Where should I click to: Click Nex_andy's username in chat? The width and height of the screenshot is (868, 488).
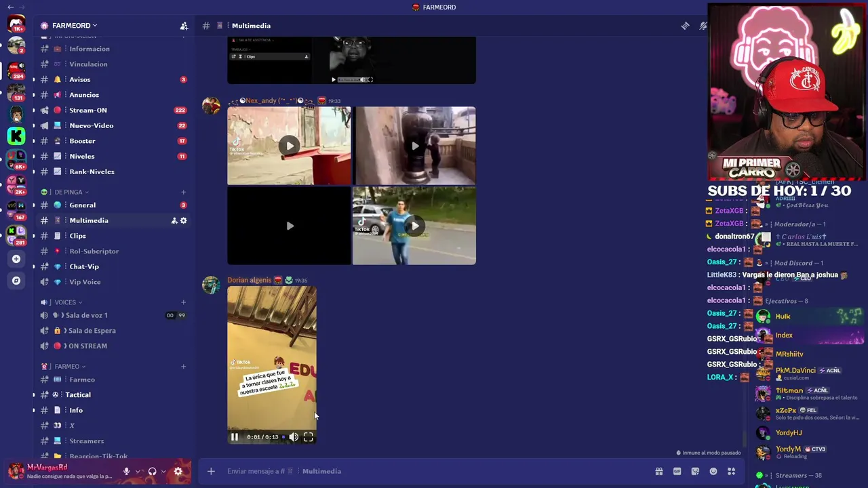271,101
